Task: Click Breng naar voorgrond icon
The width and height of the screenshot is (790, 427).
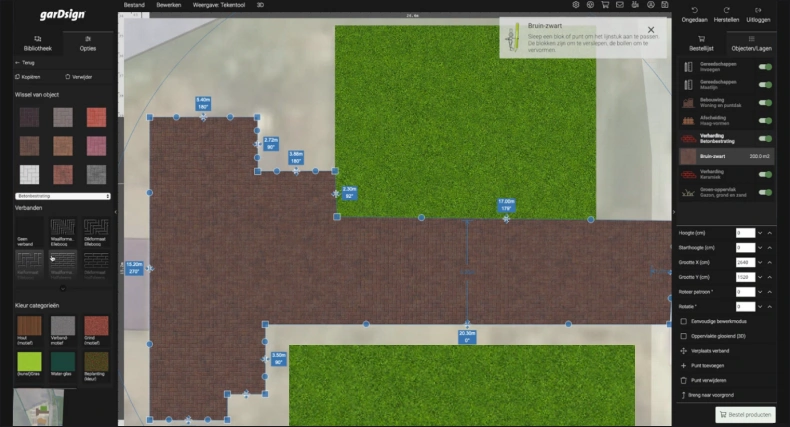Action: [x=684, y=395]
